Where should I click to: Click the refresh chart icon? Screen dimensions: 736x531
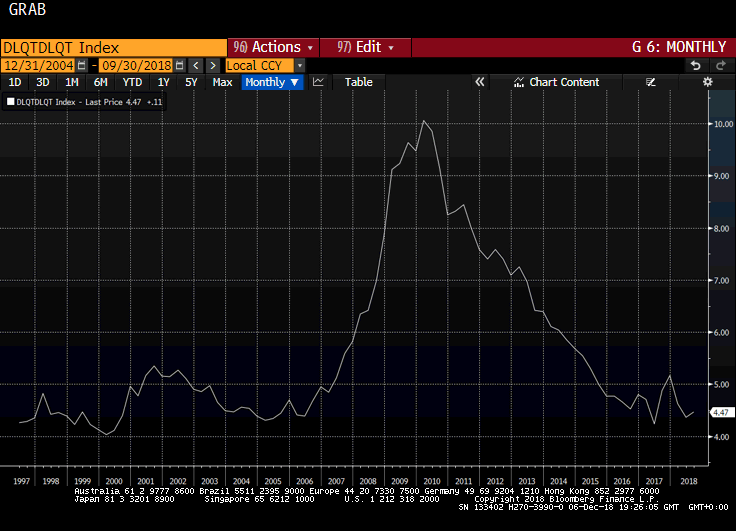pyautogui.click(x=720, y=65)
